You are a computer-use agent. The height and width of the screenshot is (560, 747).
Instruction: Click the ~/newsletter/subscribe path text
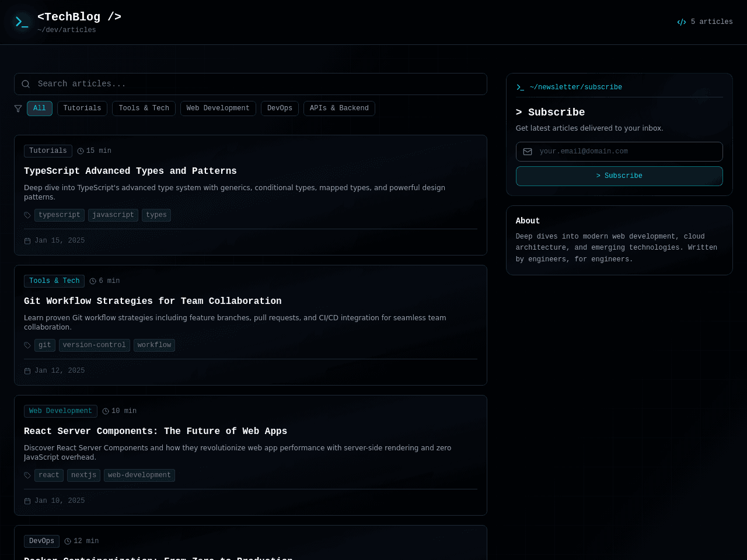pos(576,87)
